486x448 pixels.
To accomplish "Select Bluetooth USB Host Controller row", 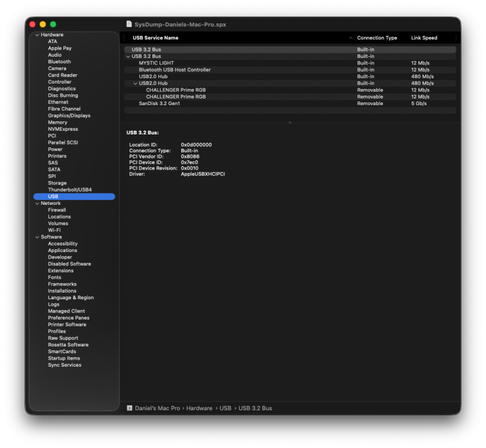I will pos(290,70).
